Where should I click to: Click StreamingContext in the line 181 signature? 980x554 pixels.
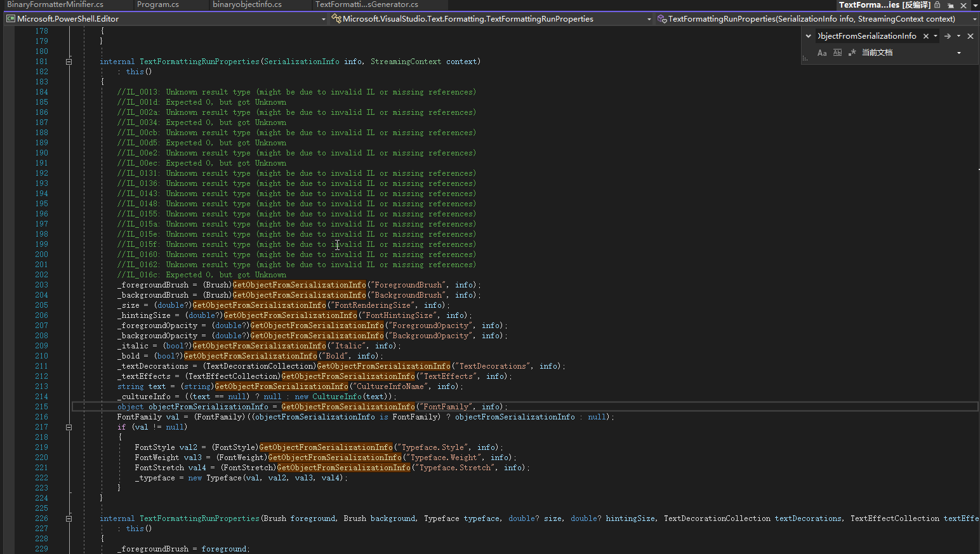pyautogui.click(x=406, y=62)
